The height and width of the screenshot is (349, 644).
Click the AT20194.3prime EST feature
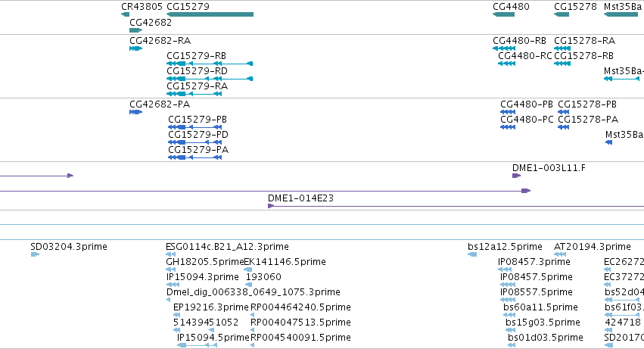click(x=560, y=254)
